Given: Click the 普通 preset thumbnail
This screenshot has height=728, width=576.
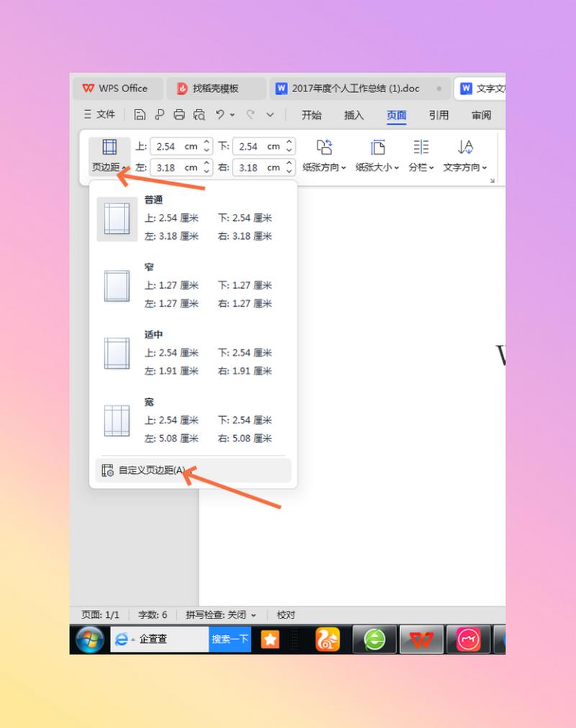Looking at the screenshot, I should [117, 219].
